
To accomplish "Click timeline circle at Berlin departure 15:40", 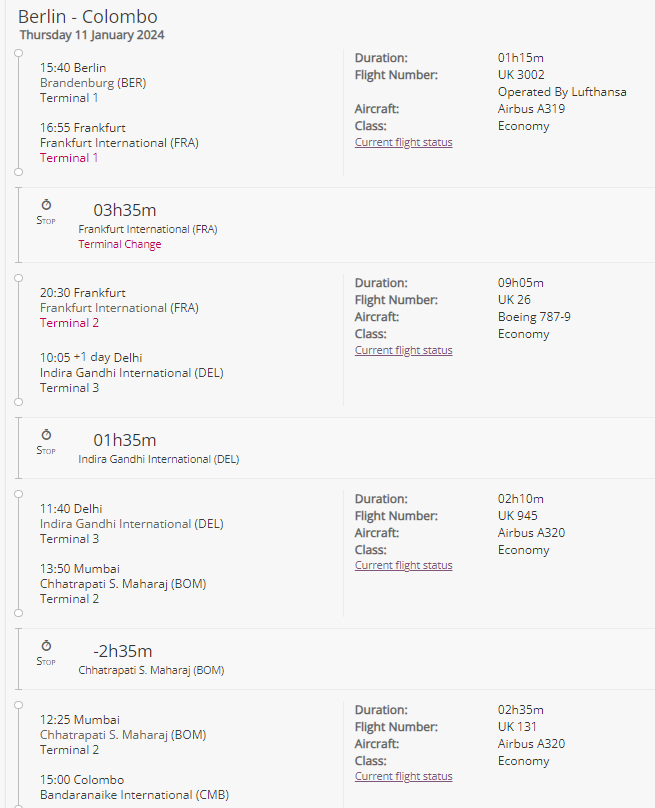I will pyautogui.click(x=19, y=53).
